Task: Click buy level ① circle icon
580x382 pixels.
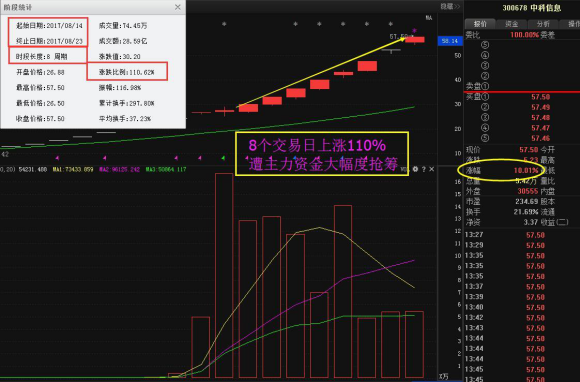Action: 485,97
